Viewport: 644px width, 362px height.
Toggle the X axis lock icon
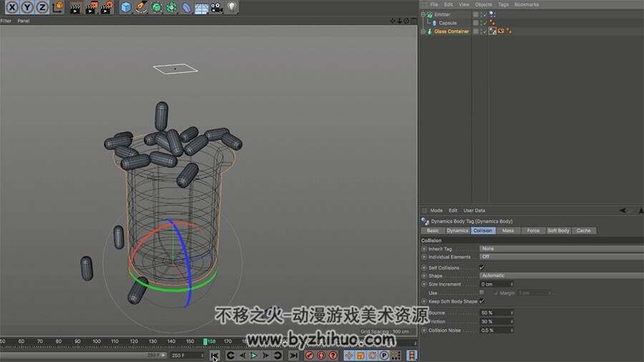pyautogui.click(x=12, y=7)
